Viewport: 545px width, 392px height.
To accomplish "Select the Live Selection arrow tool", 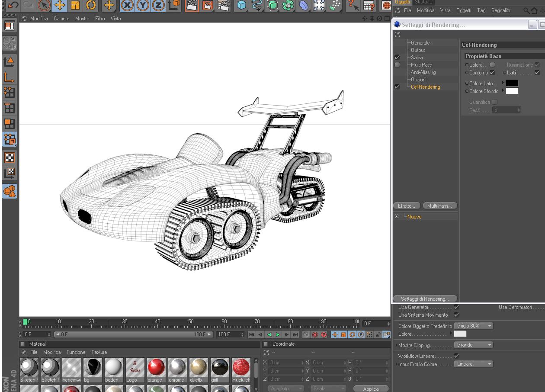I will (x=43, y=5).
